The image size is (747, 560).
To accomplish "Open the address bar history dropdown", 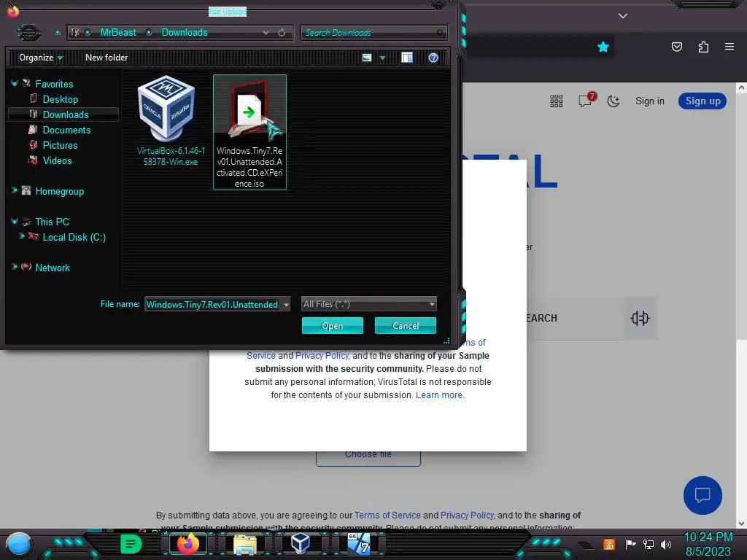I will [x=266, y=32].
